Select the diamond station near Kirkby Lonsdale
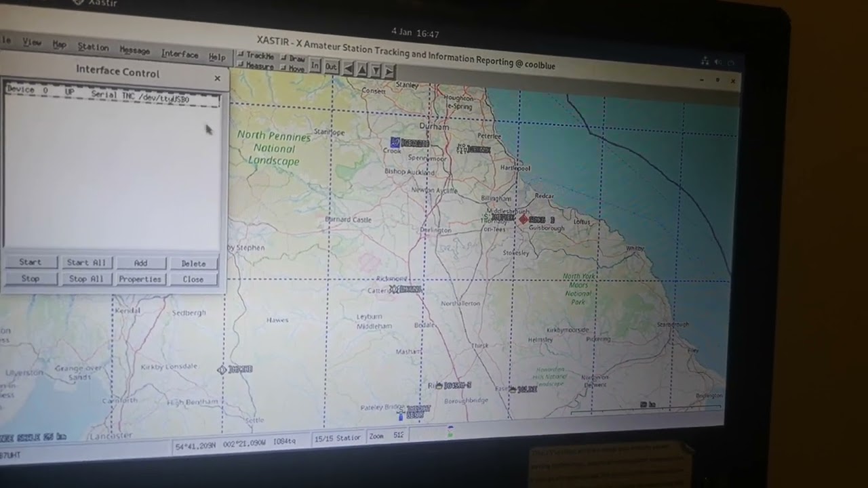 (222, 369)
